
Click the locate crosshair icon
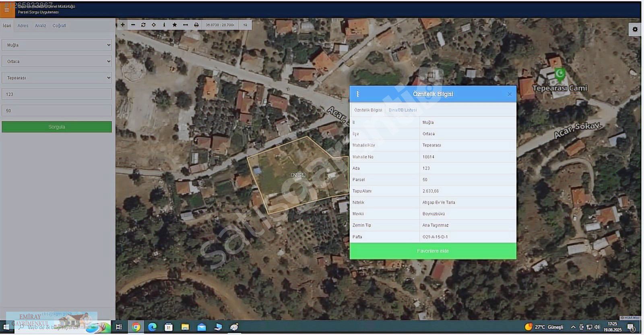[x=154, y=25]
